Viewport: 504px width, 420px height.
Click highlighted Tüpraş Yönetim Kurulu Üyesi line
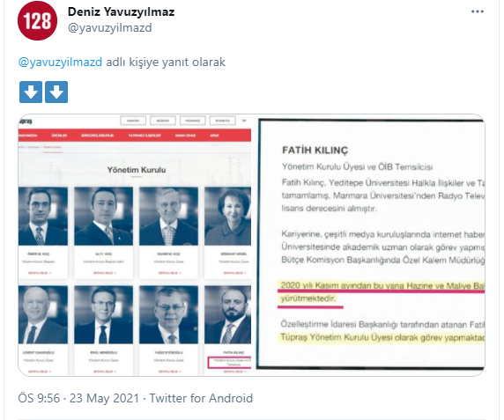[382, 337]
